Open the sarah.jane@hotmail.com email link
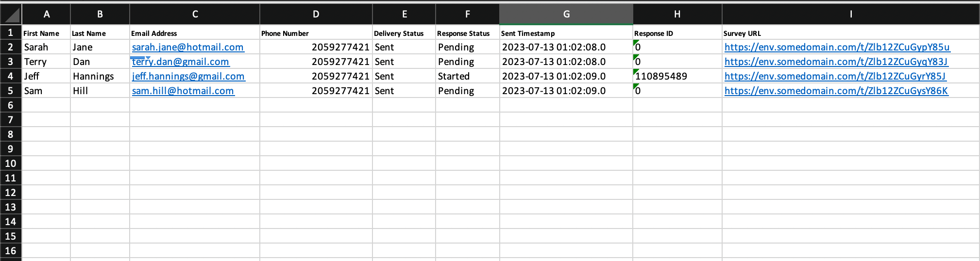This screenshot has width=980, height=261. click(188, 48)
